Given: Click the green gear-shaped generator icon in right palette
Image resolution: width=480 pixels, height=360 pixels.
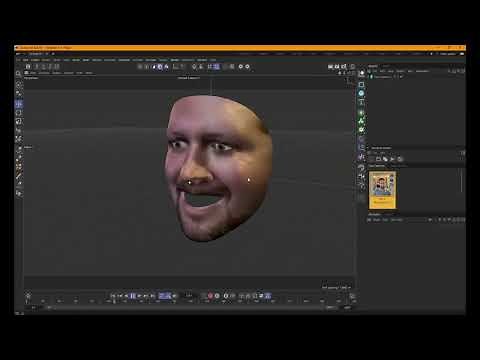Looking at the screenshot, I should click(361, 130).
